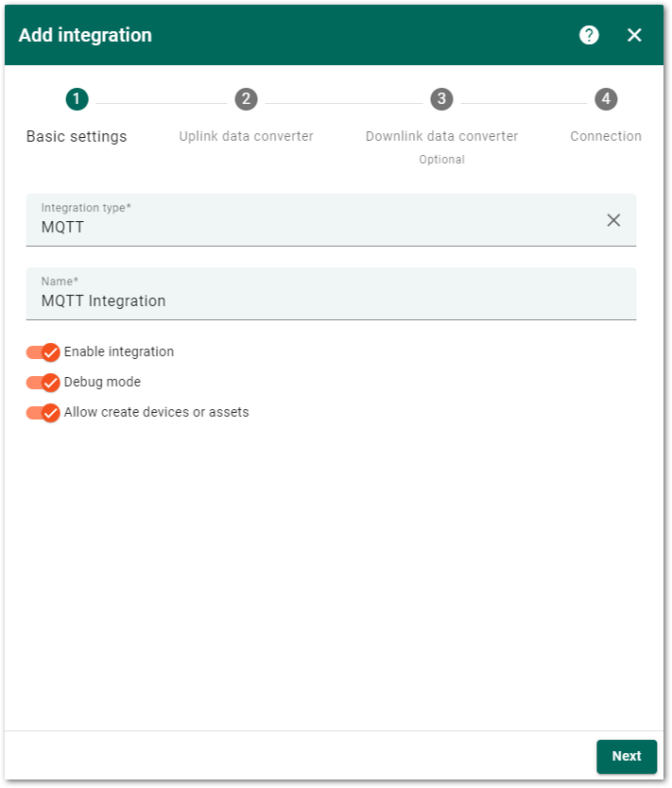The image size is (672, 788).
Task: Toggle the Enable integration switch
Action: 43,352
